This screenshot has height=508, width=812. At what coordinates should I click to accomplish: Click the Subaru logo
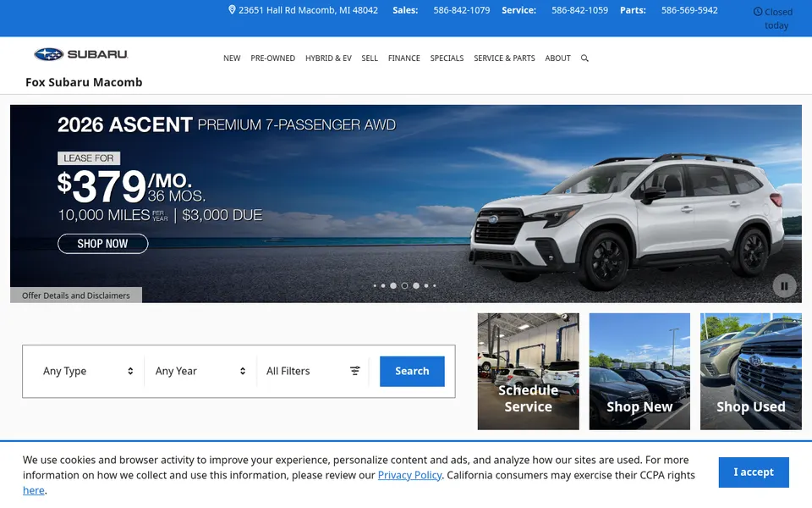[81, 54]
